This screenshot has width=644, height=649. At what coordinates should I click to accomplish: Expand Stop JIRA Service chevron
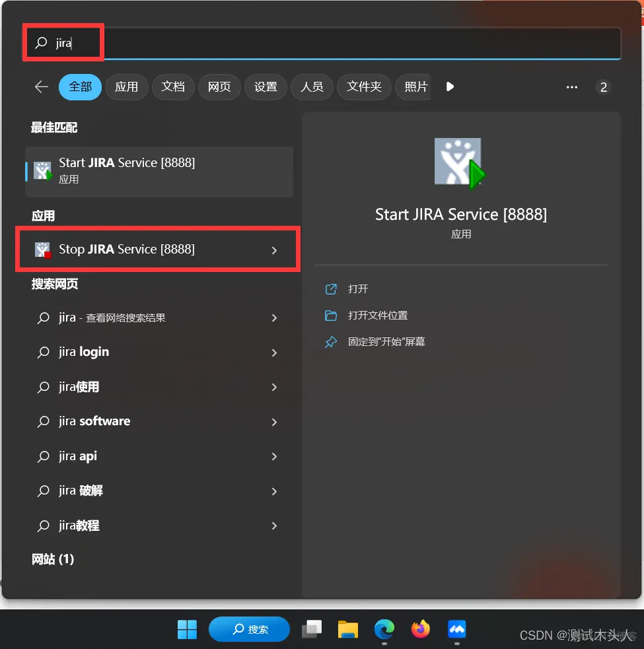point(274,250)
